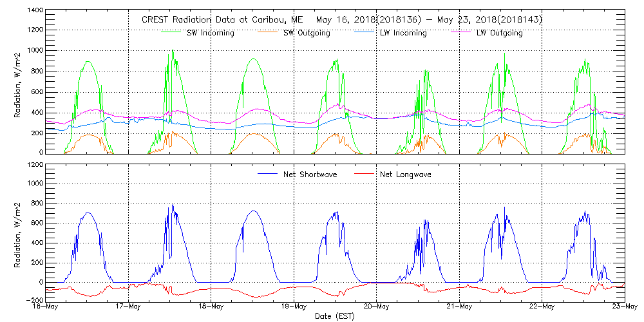
Task: Select the LW Outgoing legend entry
Action: point(499,33)
